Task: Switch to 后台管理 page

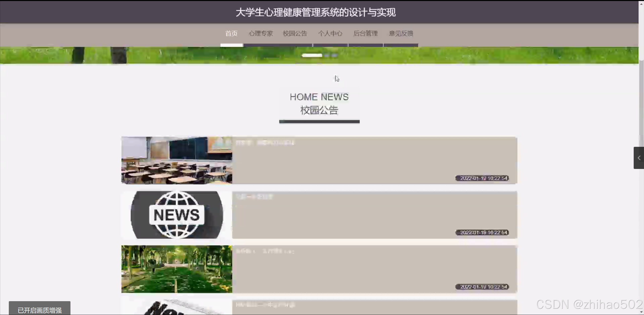Action: (x=365, y=33)
